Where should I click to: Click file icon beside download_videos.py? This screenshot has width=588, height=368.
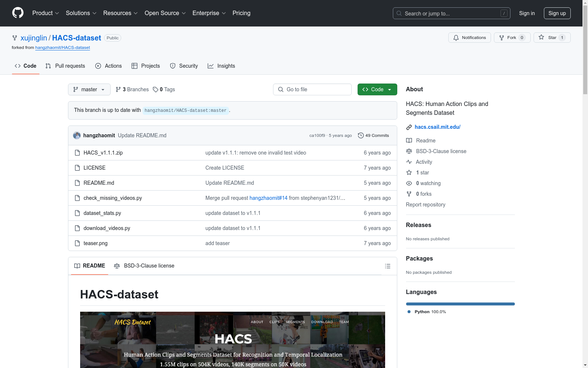tap(77, 228)
